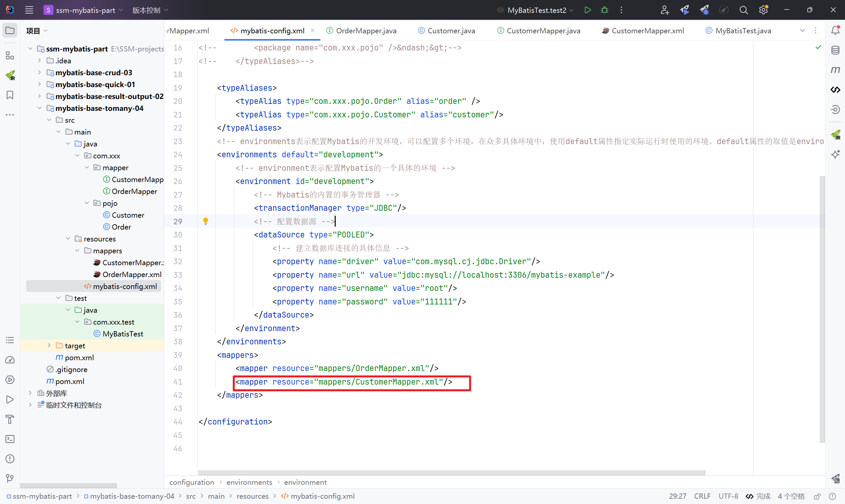Open the Terminal tool window icon
The width and height of the screenshot is (845, 504).
coord(10,439)
